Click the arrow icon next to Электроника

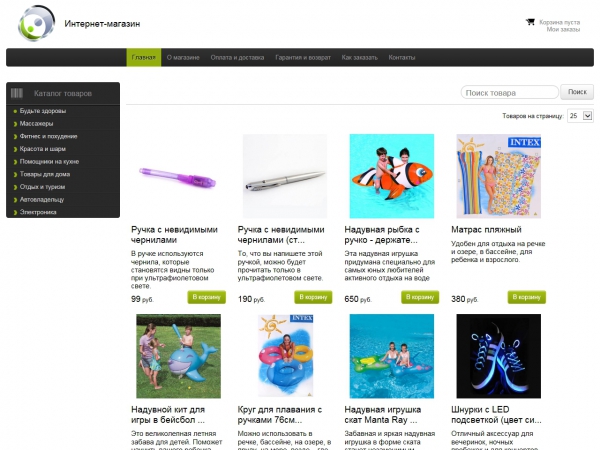(x=15, y=212)
